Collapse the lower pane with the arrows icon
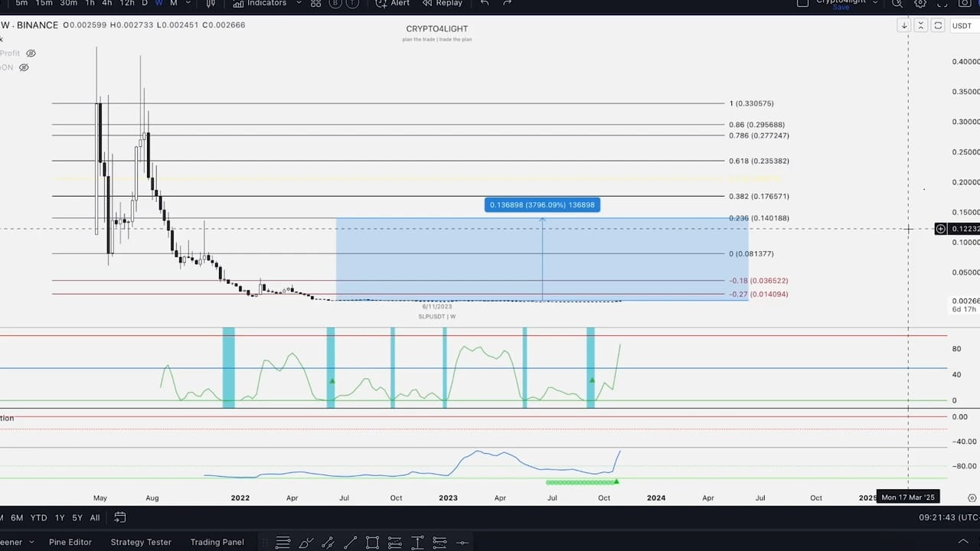Image resolution: width=980 pixels, height=551 pixels. point(920,25)
